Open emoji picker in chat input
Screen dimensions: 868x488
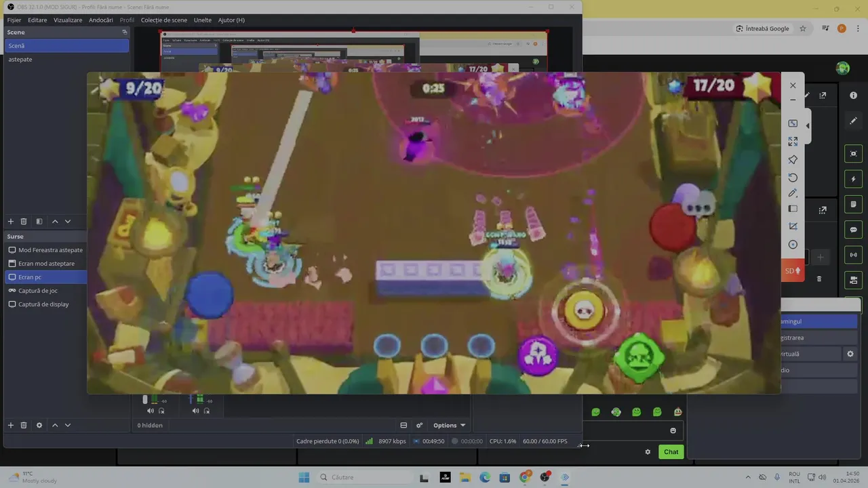click(673, 430)
